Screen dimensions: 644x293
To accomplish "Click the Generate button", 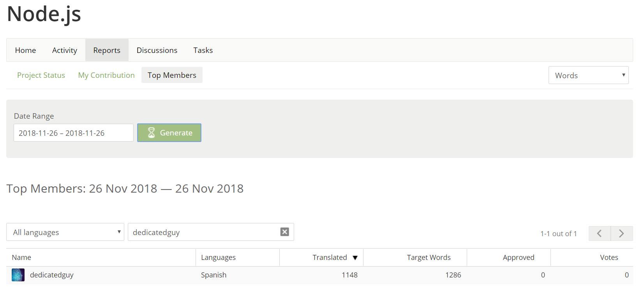I will pyautogui.click(x=169, y=133).
